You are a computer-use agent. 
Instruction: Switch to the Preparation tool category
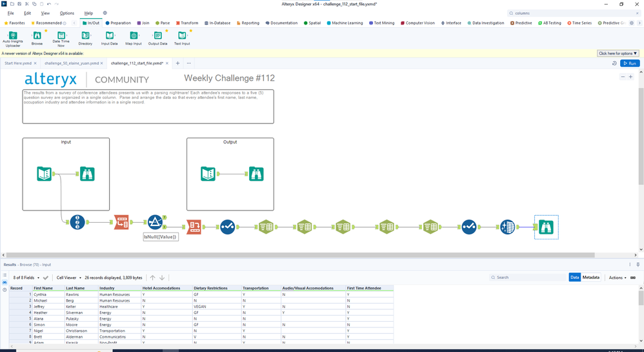pyautogui.click(x=118, y=23)
